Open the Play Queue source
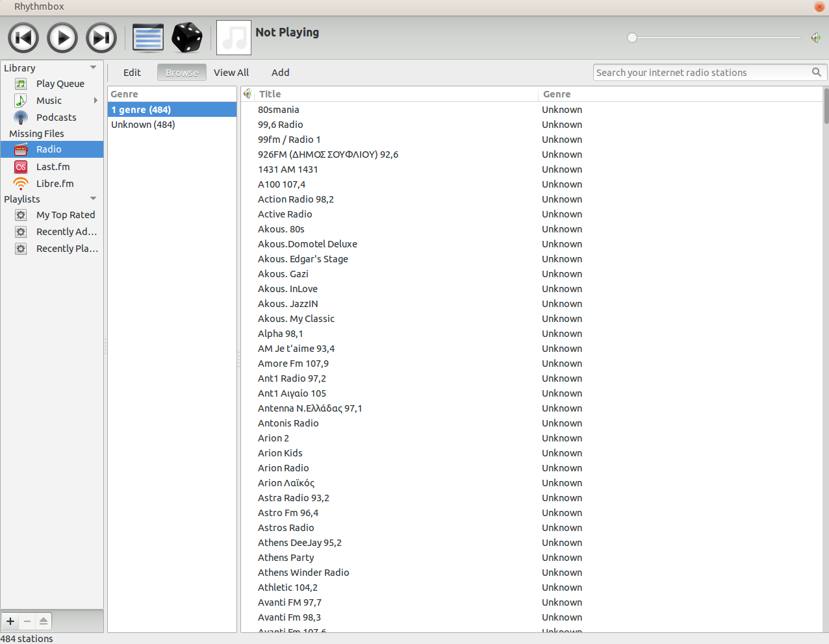Image resolution: width=829 pixels, height=644 pixels. coord(60,84)
